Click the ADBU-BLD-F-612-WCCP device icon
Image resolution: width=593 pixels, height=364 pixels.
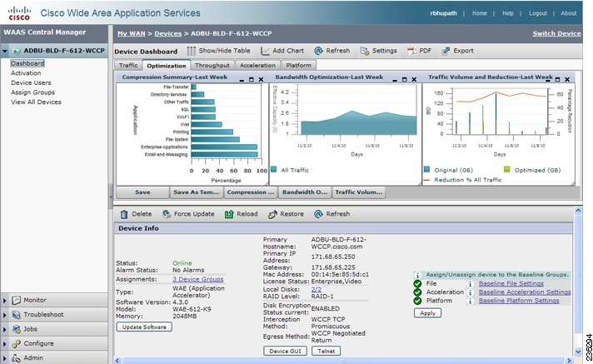17,51
